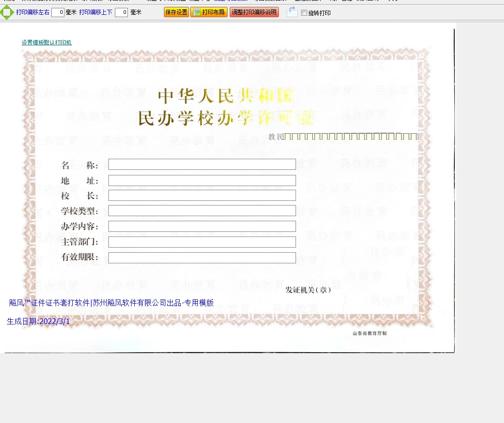Click the 名称 input field
Screen dimensions: 504x423
pos(202,164)
